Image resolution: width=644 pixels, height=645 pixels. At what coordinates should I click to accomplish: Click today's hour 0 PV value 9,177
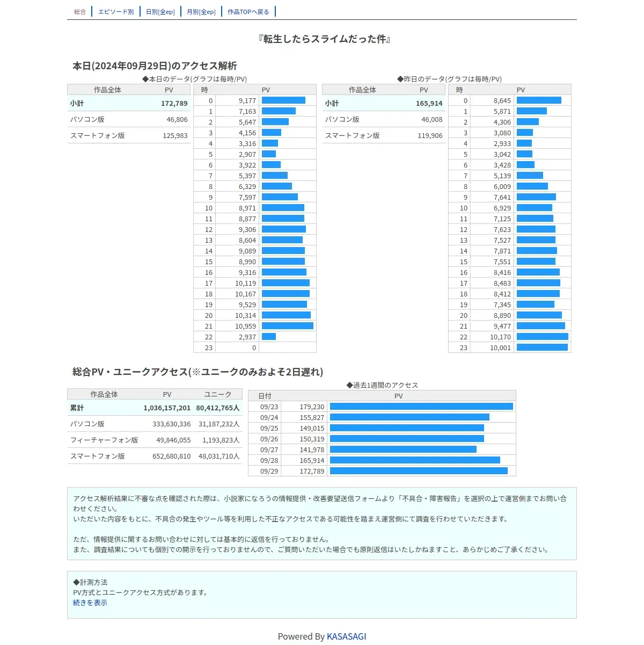click(x=247, y=101)
